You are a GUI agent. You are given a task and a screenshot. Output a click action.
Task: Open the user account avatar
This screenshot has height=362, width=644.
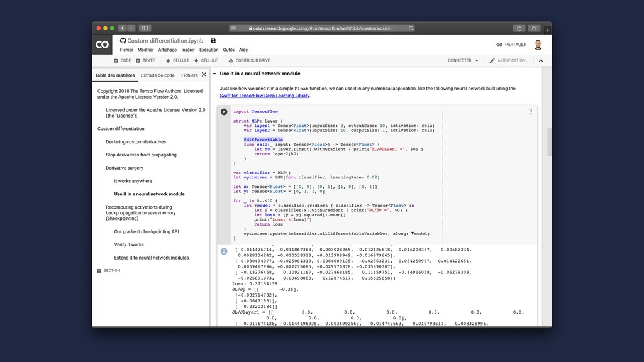538,45
